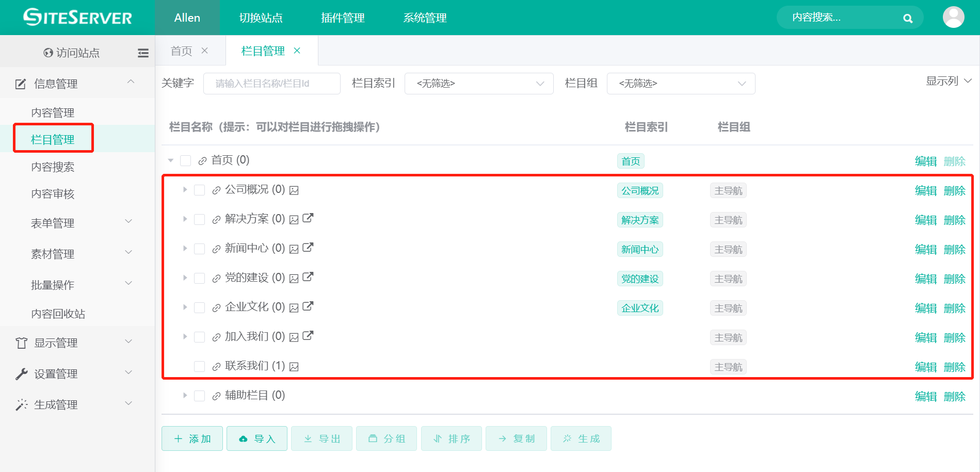This screenshot has height=472, width=980.
Task: Click the chain link icon beside 首页
Action: pos(202,160)
